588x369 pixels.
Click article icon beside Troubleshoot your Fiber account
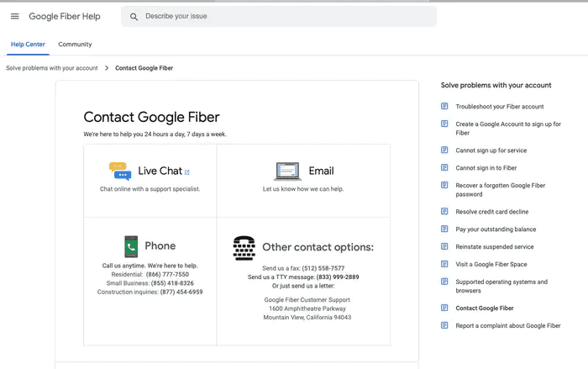pyautogui.click(x=444, y=106)
